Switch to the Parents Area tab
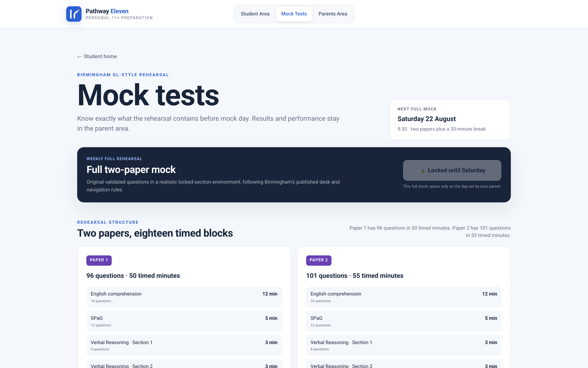This screenshot has width=588, height=368. pyautogui.click(x=333, y=14)
